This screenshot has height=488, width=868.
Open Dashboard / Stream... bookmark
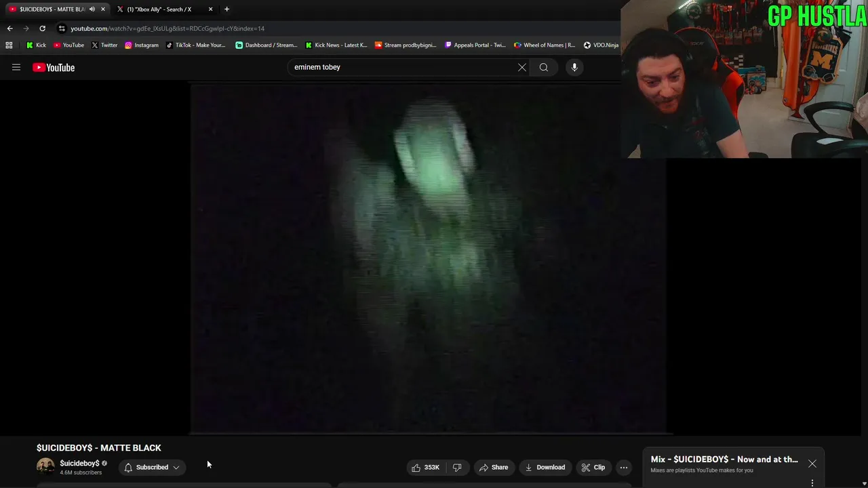coord(266,45)
